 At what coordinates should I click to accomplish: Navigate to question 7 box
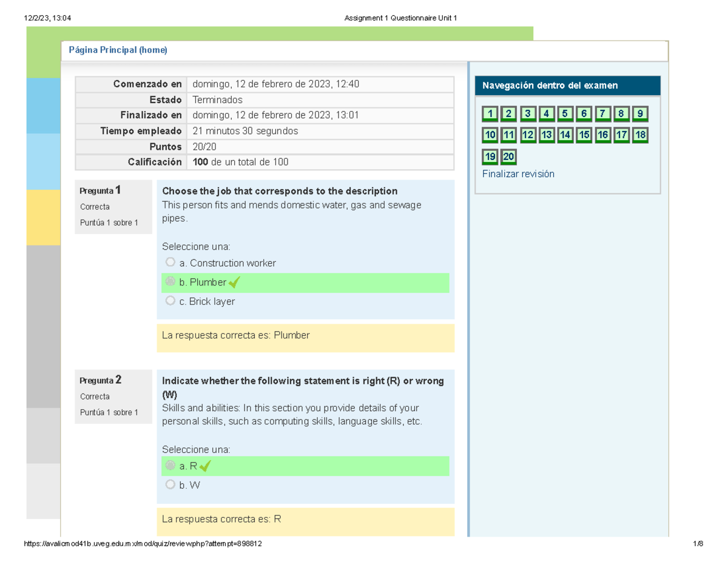[x=602, y=113]
